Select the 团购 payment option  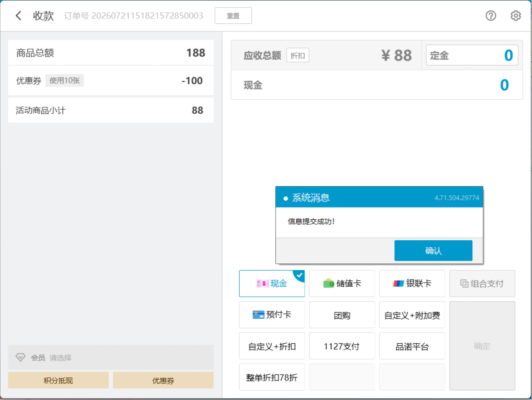[342, 315]
